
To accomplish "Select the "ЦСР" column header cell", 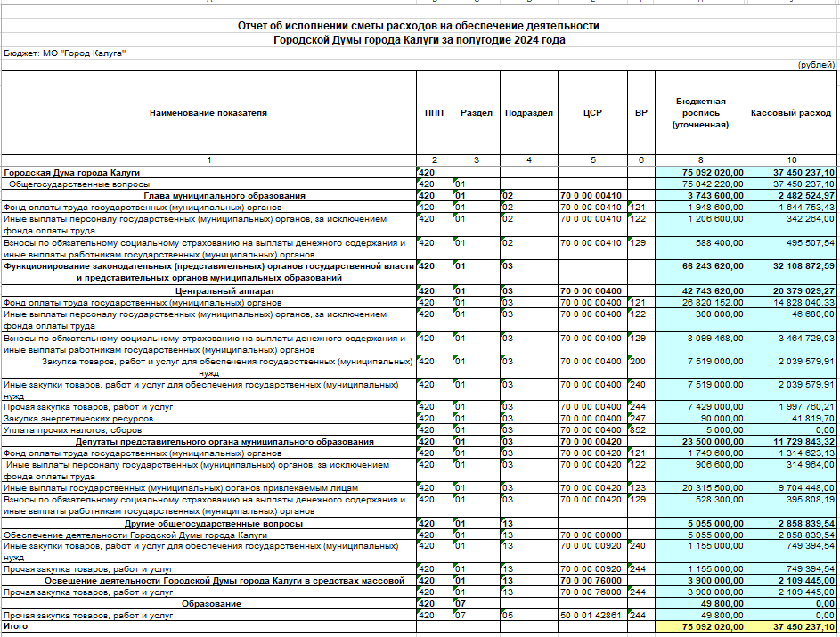I will pos(592,113).
